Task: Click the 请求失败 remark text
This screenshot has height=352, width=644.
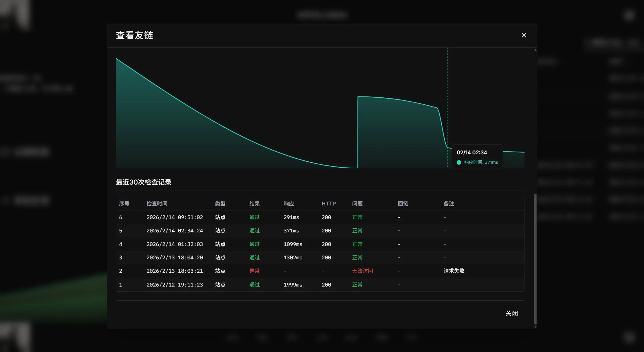Action: pyautogui.click(x=454, y=271)
